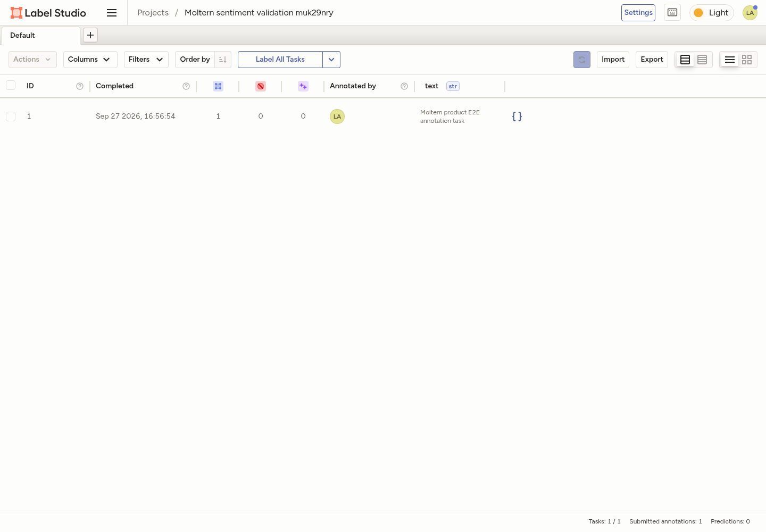
Task: Click cancelled annotations column icon
Action: pyautogui.click(x=261, y=86)
